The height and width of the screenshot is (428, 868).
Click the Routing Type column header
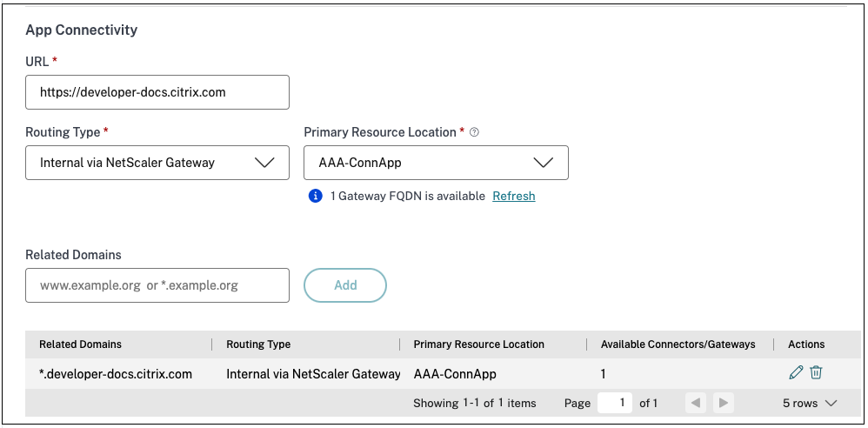click(x=258, y=344)
